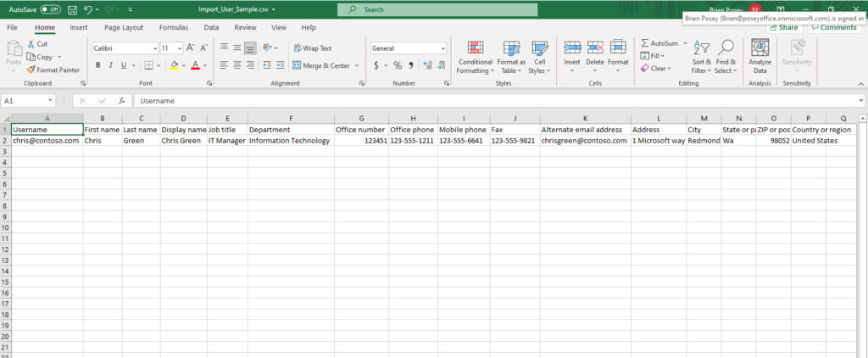Open the Font Color dropdown arrow
Image resolution: width=868 pixels, height=358 pixels.
(x=205, y=65)
